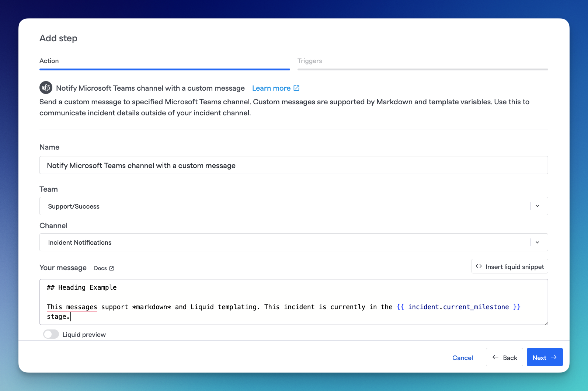Expand the Team dropdown chevron
Screen dimensions: 588x391
[x=537, y=206]
